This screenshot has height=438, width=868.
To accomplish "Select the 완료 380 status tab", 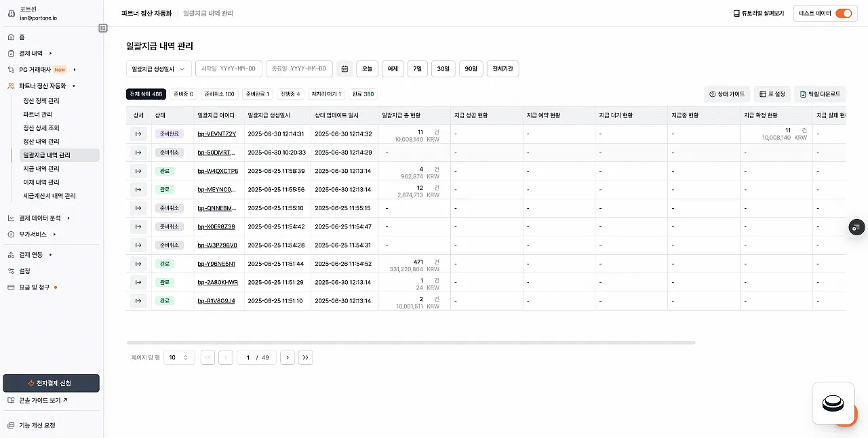I will [363, 94].
